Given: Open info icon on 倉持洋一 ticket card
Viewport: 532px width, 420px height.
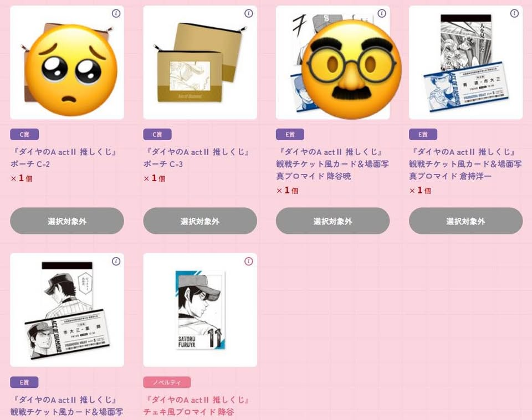Looking at the screenshot, I should tap(514, 13).
